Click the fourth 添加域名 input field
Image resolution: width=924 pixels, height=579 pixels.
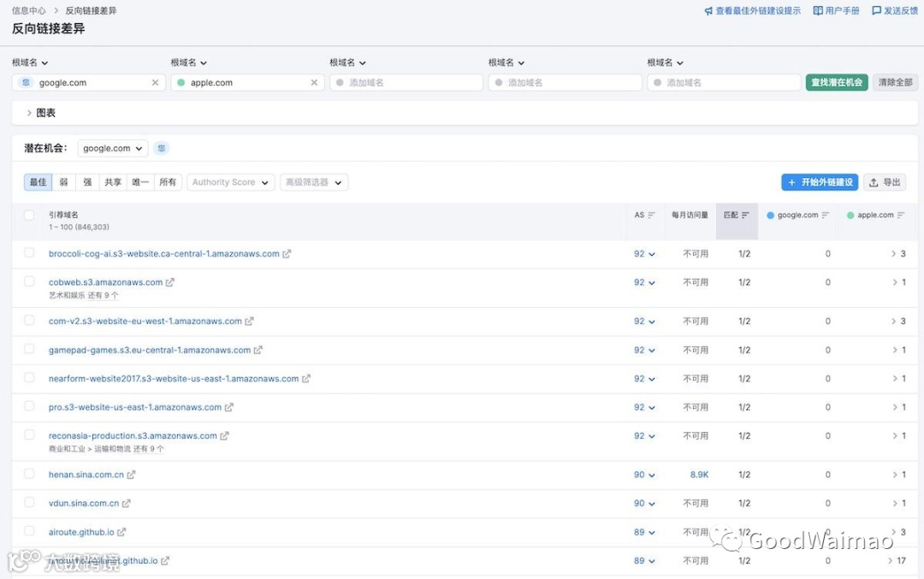click(566, 82)
